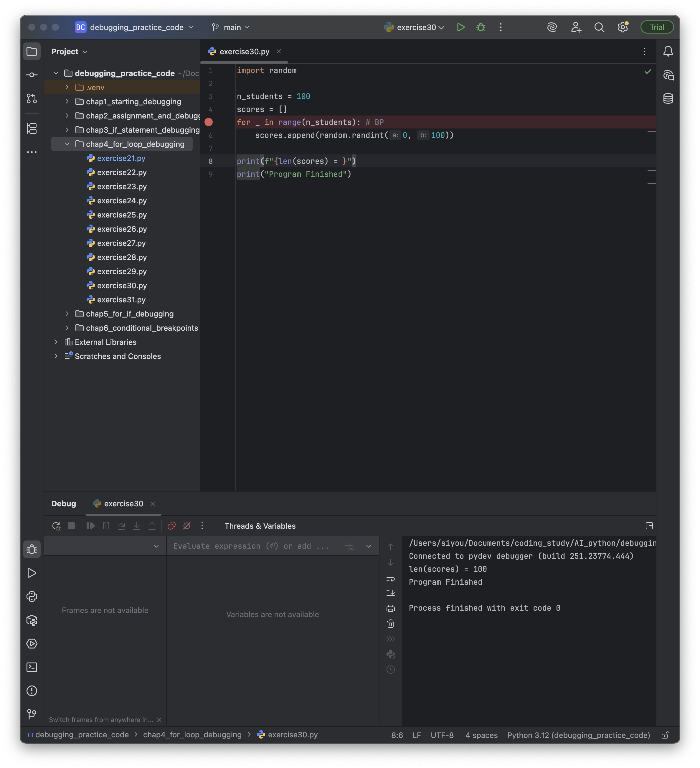Toggle soft-wrap in debug console
Screen dimensions: 700x768
point(390,578)
